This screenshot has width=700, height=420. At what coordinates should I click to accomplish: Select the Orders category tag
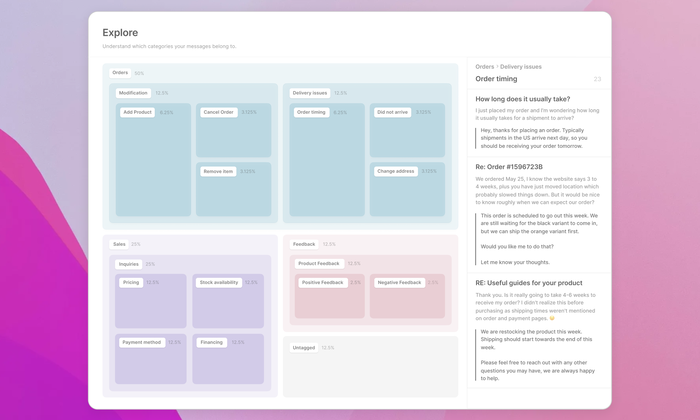120,73
